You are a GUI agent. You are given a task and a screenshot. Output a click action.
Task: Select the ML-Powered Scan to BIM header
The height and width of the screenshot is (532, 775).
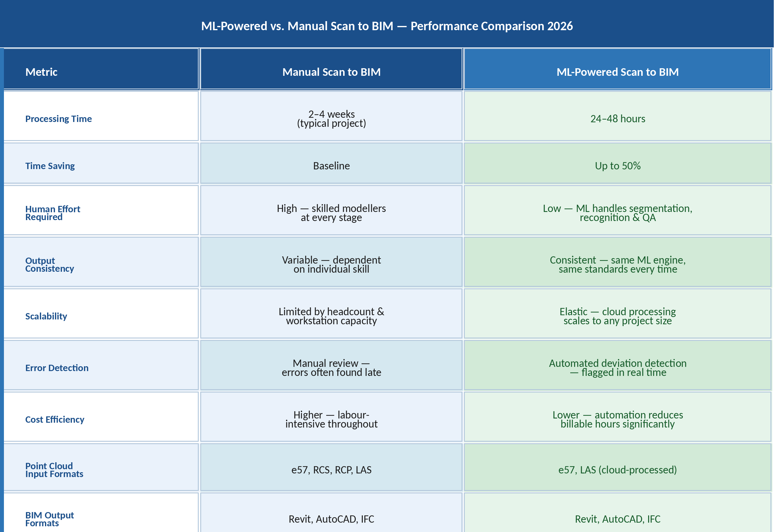pos(617,72)
